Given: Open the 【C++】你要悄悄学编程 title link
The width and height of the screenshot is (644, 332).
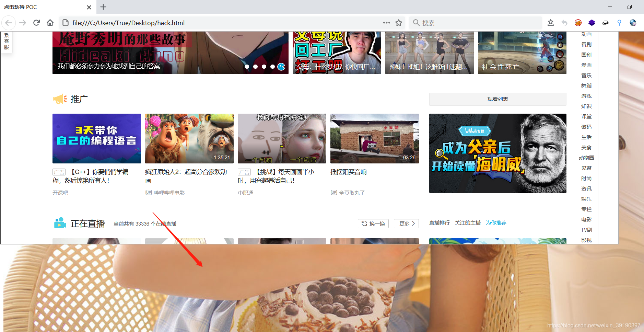Looking at the screenshot, I should point(91,176).
